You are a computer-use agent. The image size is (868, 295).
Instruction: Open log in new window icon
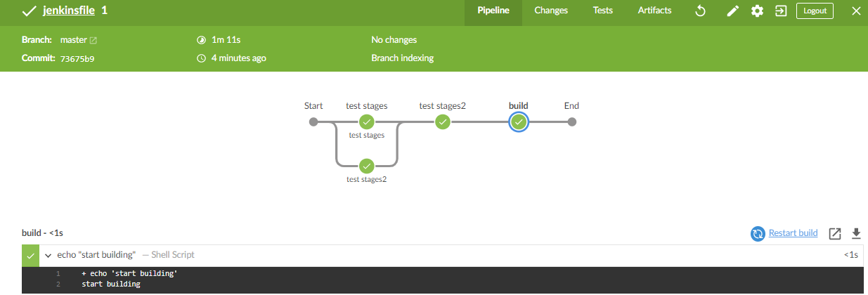coord(835,234)
